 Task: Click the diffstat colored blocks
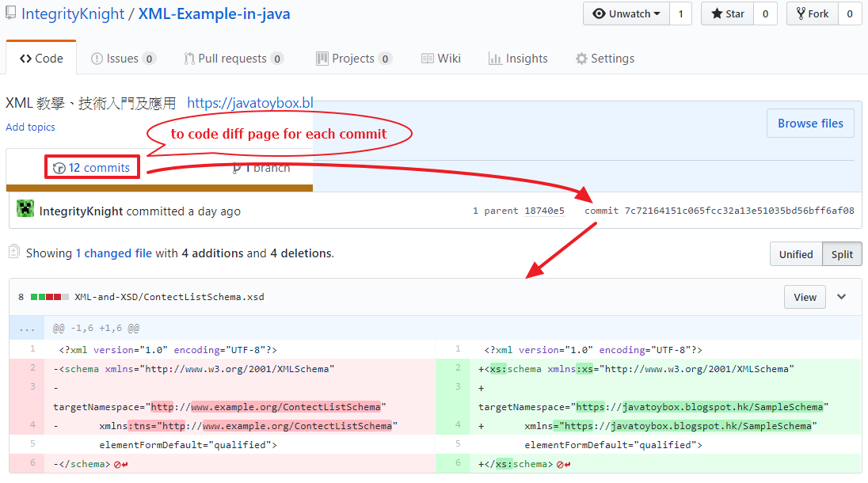pyautogui.click(x=49, y=297)
